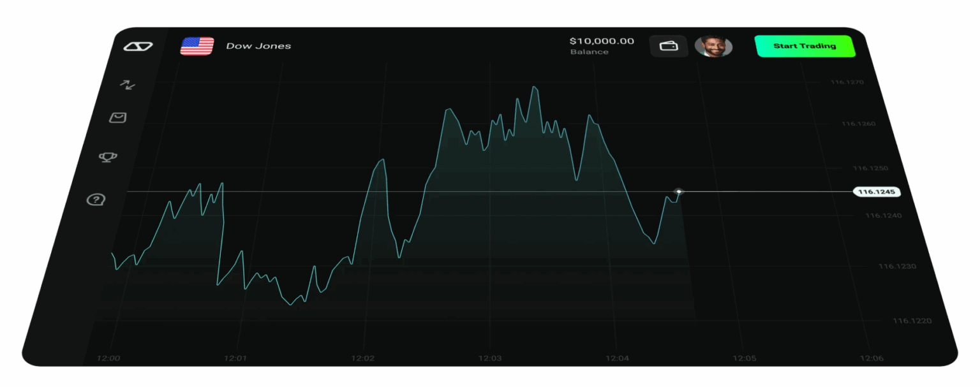Viewport: 980px width, 387px height.
Task: Click the $10,000.00 balance amount
Action: coord(602,41)
